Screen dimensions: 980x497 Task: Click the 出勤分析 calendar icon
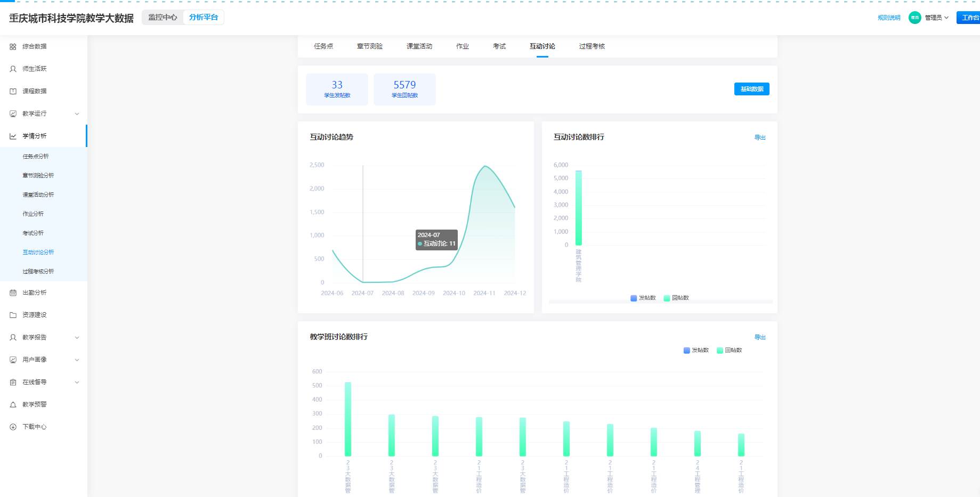[13, 293]
